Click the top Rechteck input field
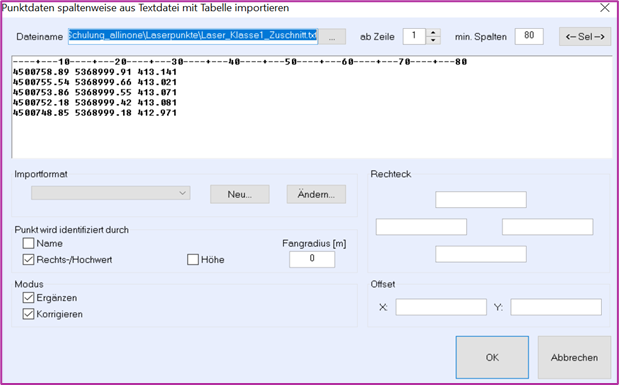The height and width of the screenshot is (385, 619). 481,199
